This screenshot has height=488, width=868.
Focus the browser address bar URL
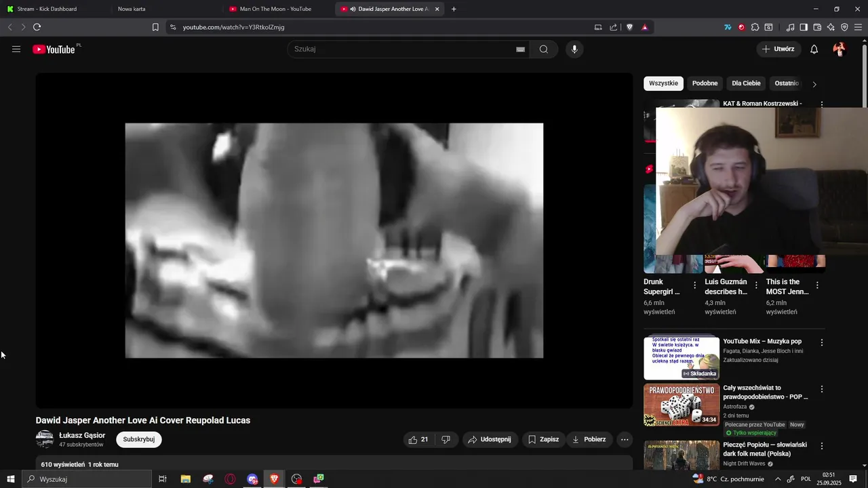coord(233,27)
